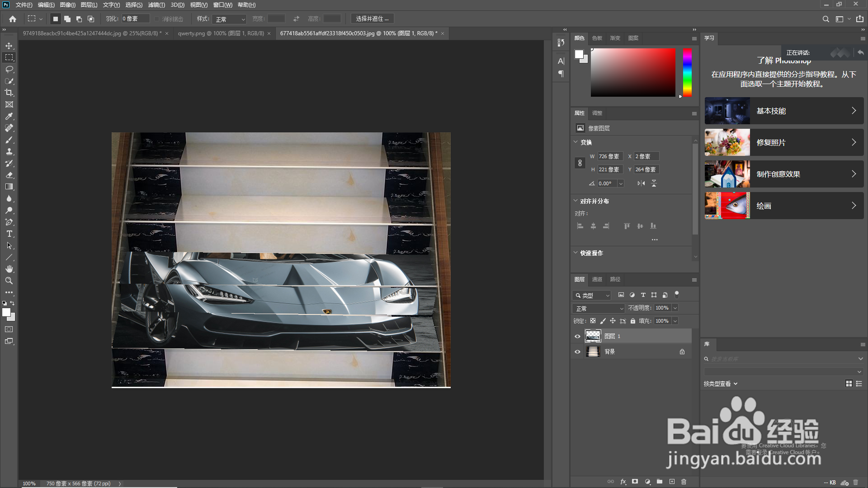Select the Crop tool

coord(9,93)
